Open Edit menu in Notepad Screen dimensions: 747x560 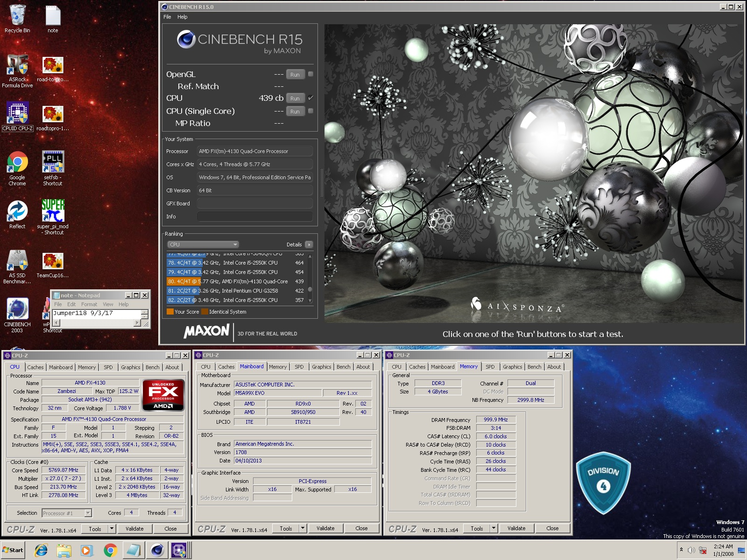pyautogui.click(x=71, y=304)
